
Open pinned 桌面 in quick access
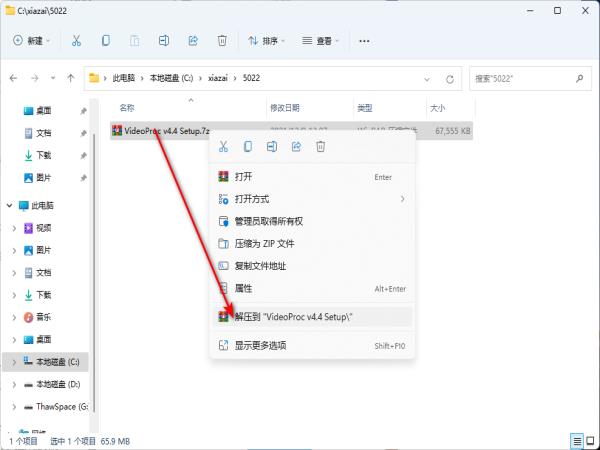(x=38, y=111)
